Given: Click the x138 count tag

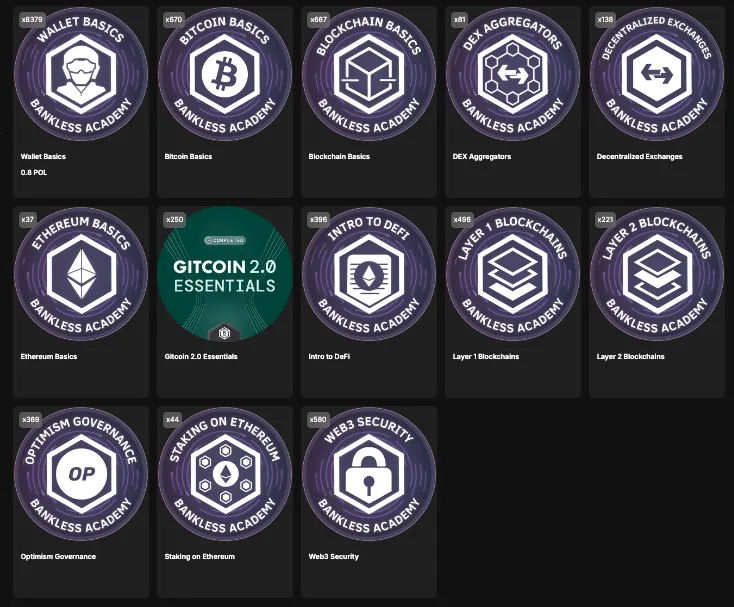Looking at the screenshot, I should [x=605, y=20].
